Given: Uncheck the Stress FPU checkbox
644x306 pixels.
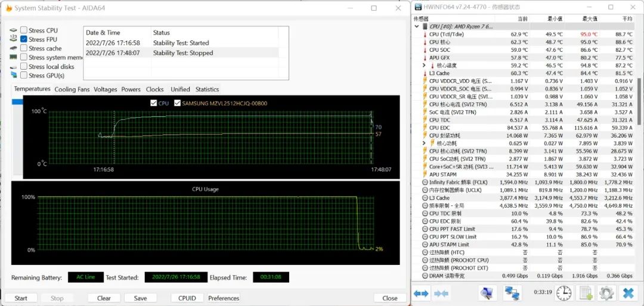Looking at the screenshot, I should [24, 39].
